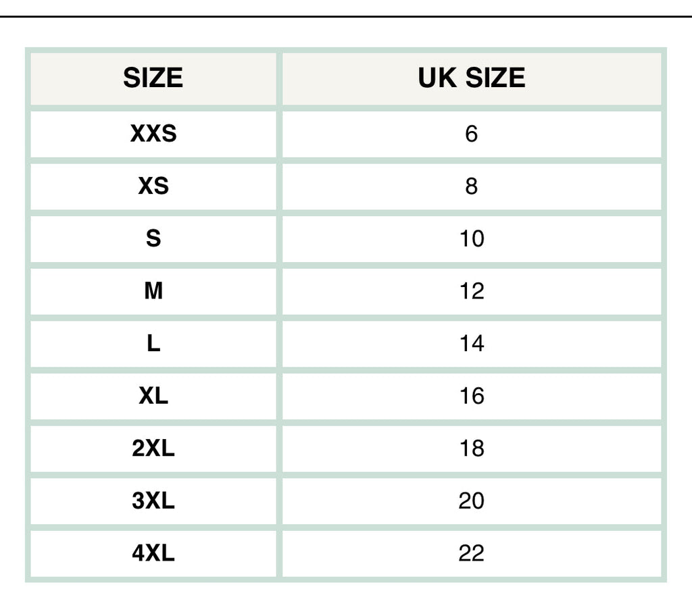This screenshot has height=616, width=692.
Task: Select the S size cell
Action: pyautogui.click(x=153, y=238)
